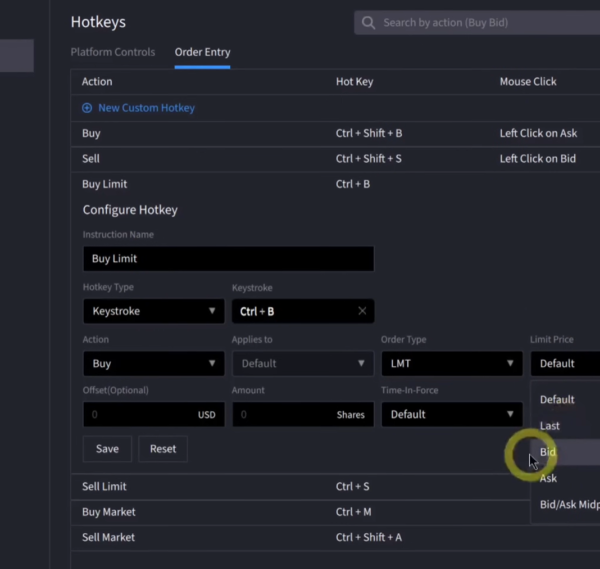Click the Instruction Name text field

coord(228,258)
